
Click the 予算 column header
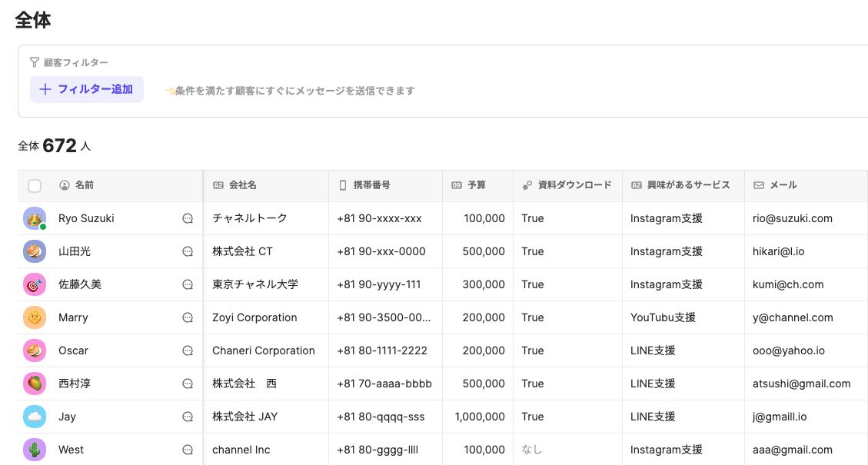pos(476,185)
